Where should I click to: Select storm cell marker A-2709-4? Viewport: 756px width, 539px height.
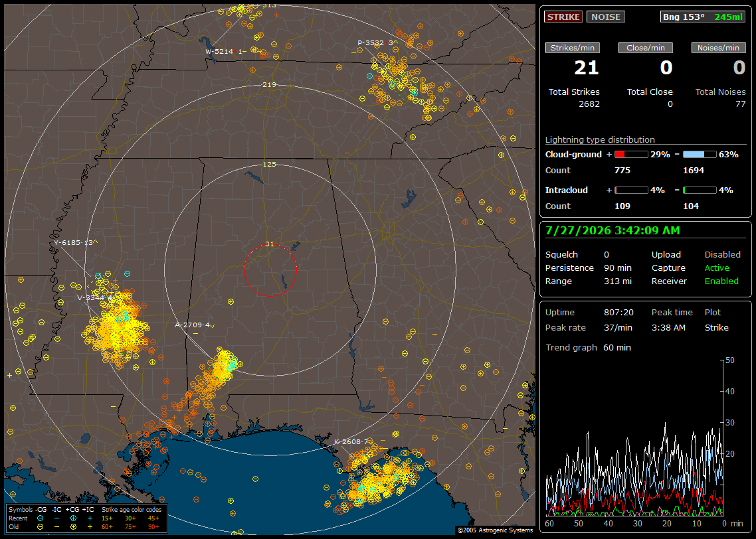[x=194, y=325]
